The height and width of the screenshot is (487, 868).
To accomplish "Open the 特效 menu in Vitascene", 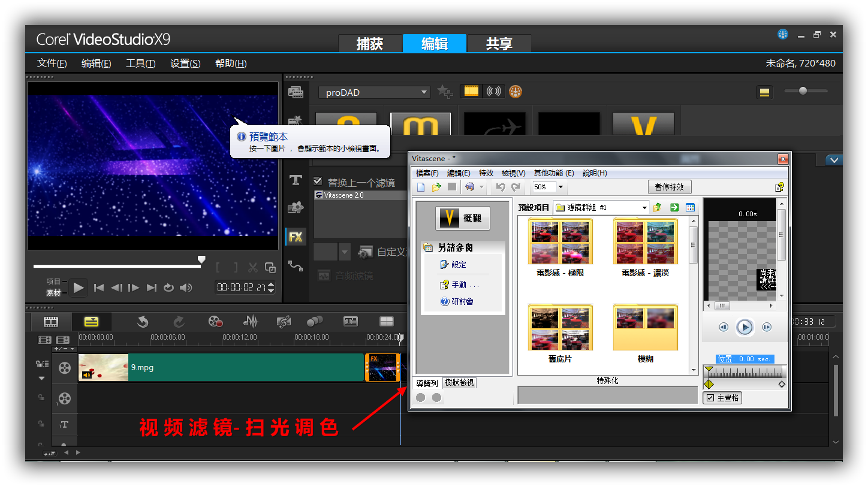I will coord(486,173).
